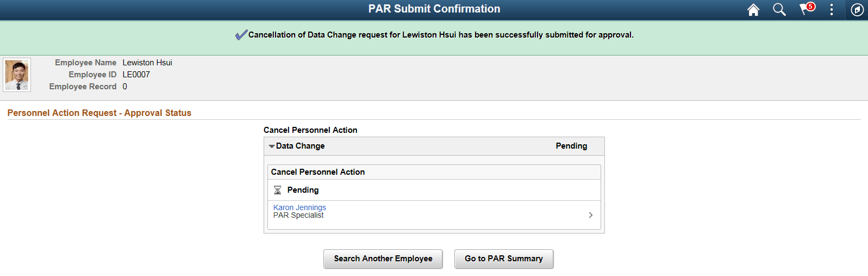This screenshot has width=868, height=276.
Task: Click the red notification count badge
Action: click(x=810, y=7)
